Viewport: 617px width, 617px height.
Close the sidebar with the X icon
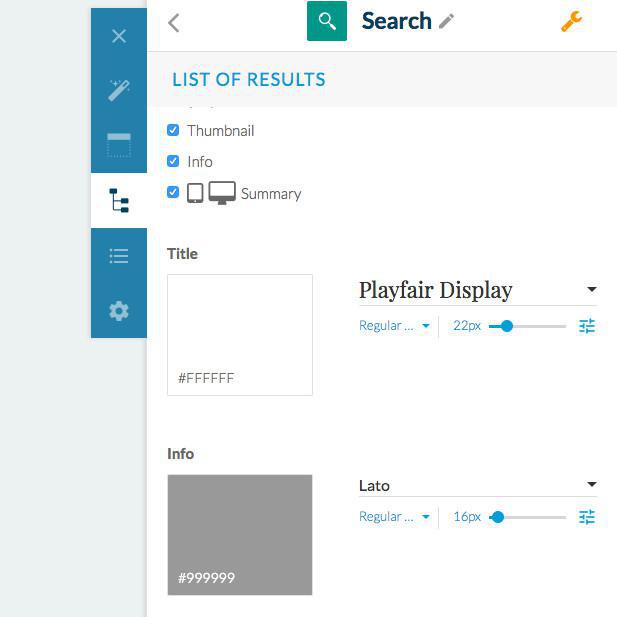coord(119,36)
